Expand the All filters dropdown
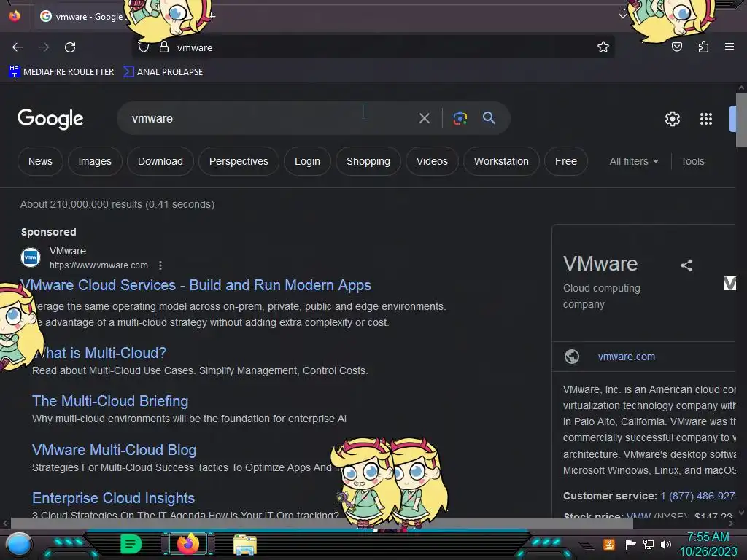The image size is (747, 560). click(x=634, y=161)
